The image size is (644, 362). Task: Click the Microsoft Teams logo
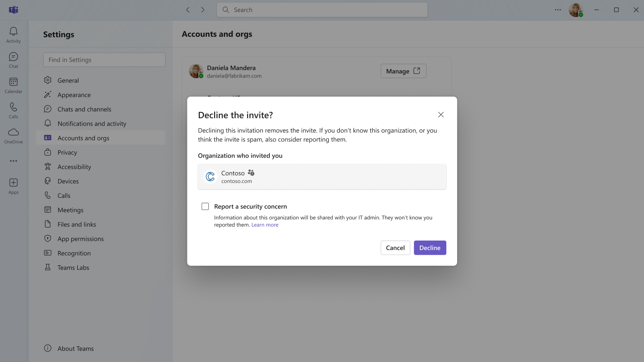tap(14, 10)
